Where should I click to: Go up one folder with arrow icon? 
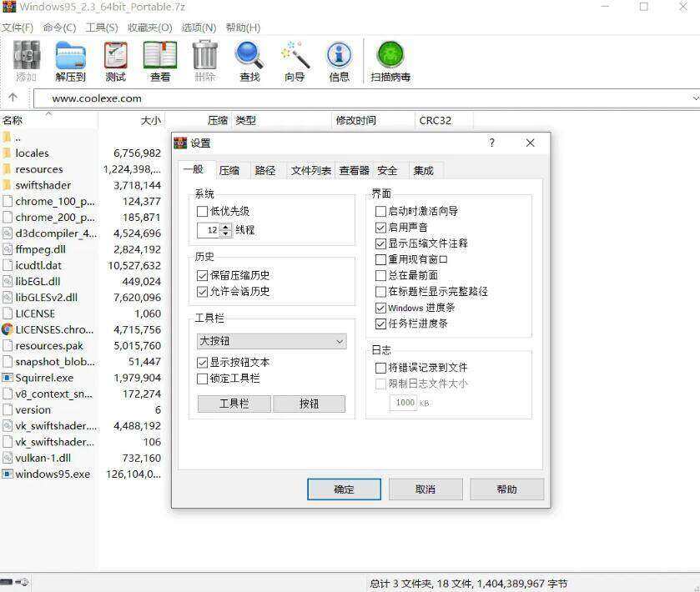[x=13, y=98]
